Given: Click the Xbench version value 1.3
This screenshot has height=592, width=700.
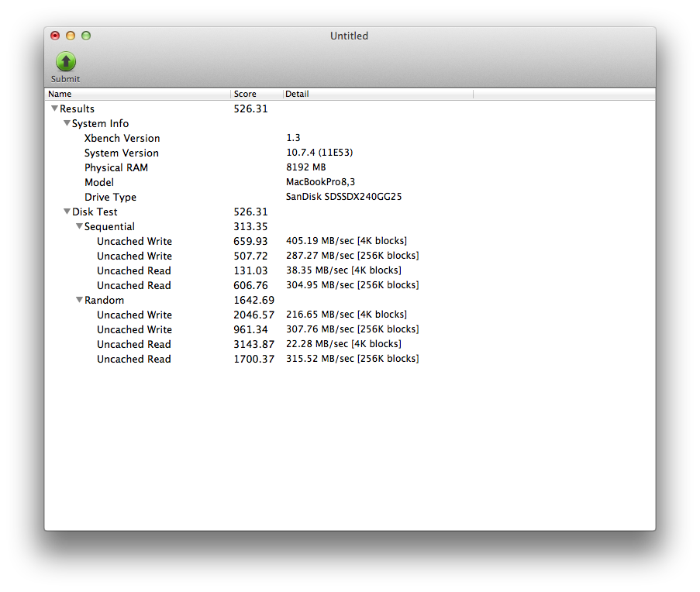Looking at the screenshot, I should tap(293, 138).
